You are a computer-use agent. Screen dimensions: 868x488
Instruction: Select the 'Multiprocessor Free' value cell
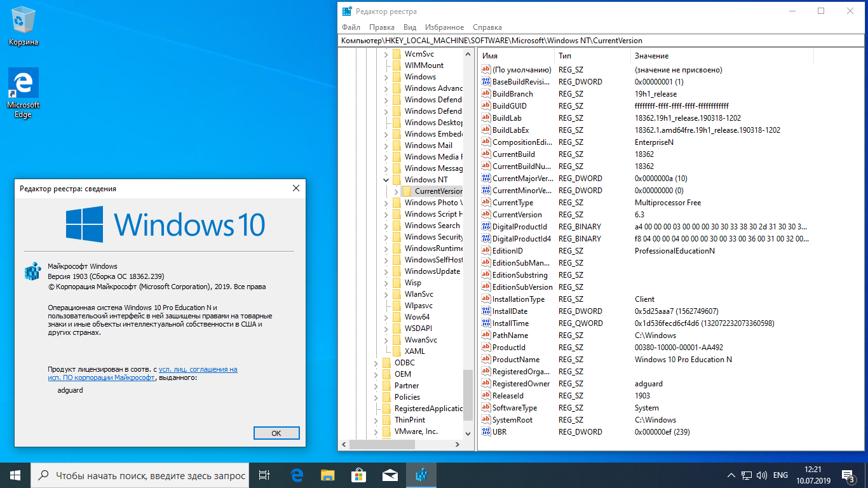(x=668, y=203)
